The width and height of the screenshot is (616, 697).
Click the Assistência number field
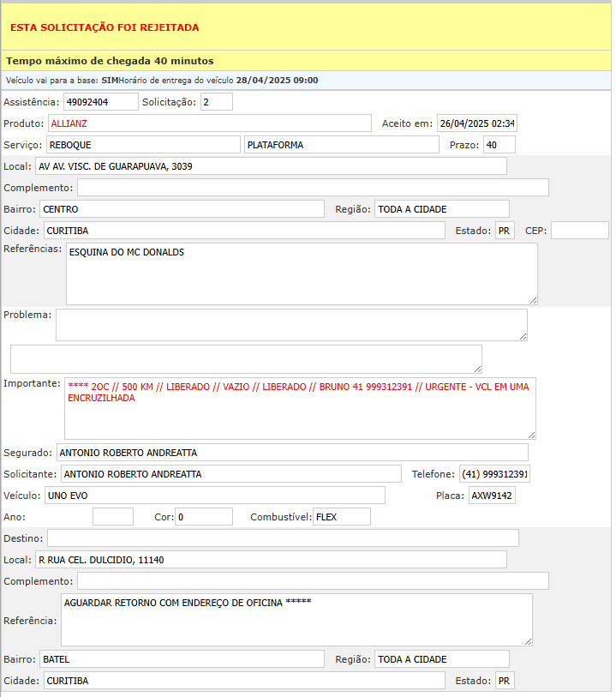(100, 102)
